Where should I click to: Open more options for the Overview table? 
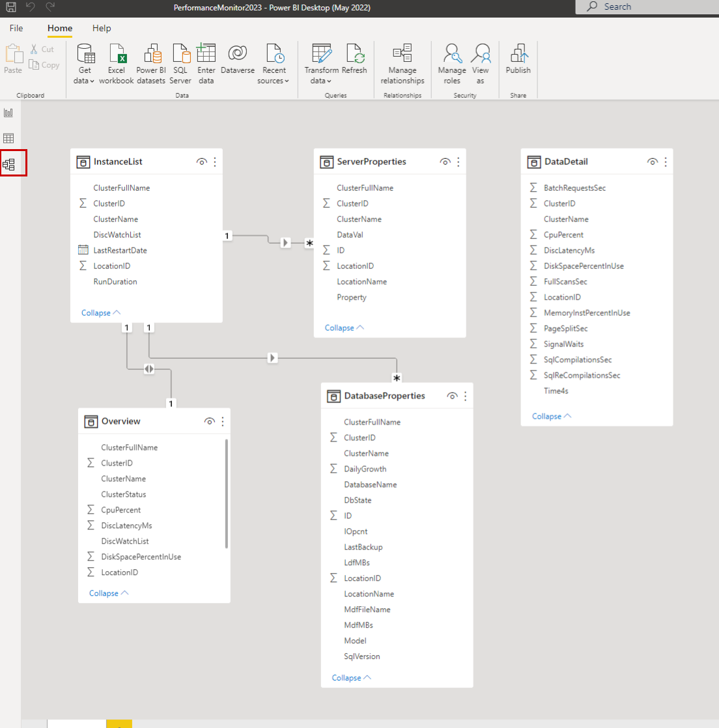pos(222,421)
